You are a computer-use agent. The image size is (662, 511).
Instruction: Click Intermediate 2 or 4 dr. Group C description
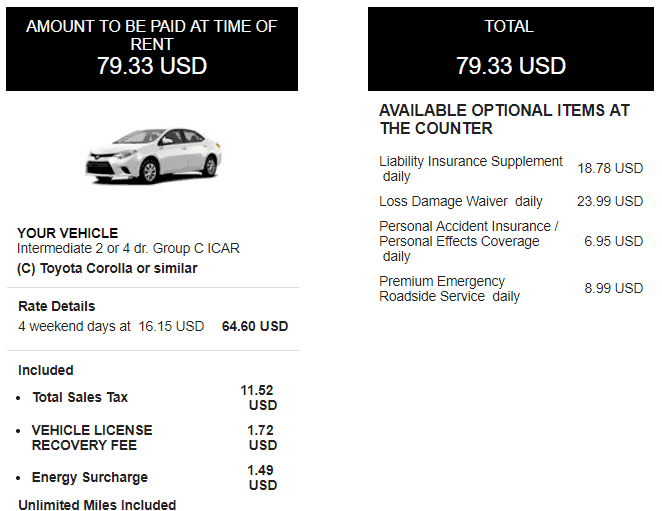(x=128, y=248)
